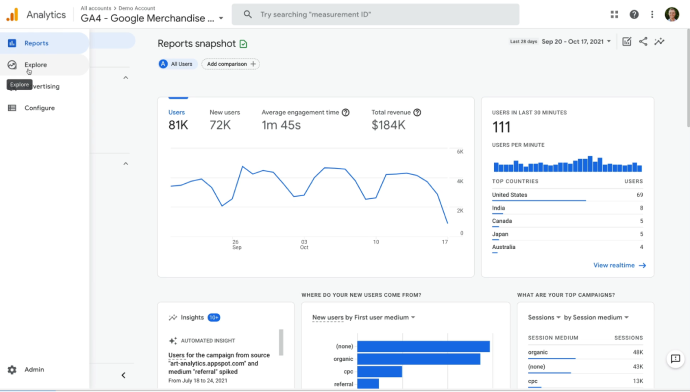
Task: Click the cpc session medium row
Action: 585,381
